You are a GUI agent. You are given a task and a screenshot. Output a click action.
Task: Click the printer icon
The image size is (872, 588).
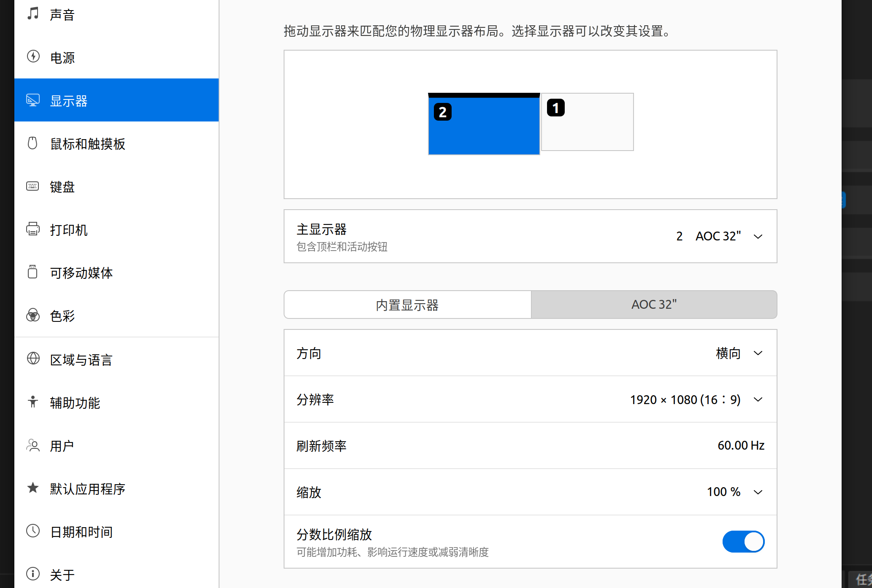coord(33,229)
